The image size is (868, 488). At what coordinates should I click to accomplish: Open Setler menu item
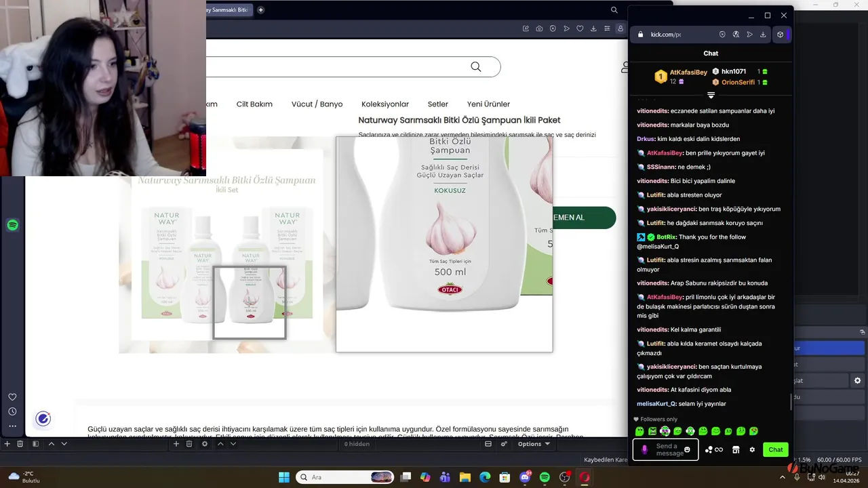[438, 104]
